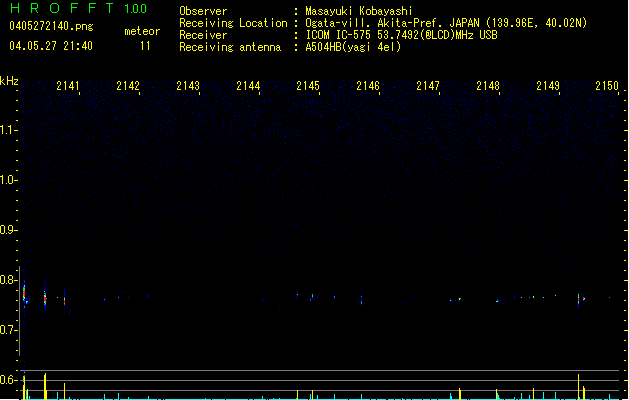The width and height of the screenshot is (629, 400).
Task: Click the 2146 time axis label
Action: [x=368, y=86]
